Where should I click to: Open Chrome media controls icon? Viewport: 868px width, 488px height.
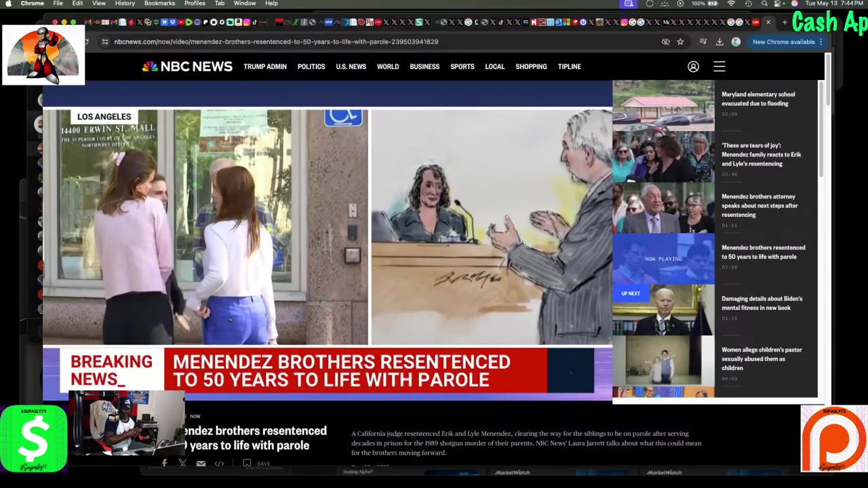pyautogui.click(x=703, y=42)
